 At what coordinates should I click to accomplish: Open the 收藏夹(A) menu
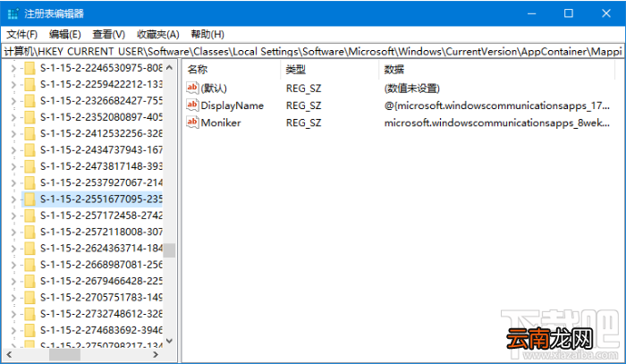157,34
